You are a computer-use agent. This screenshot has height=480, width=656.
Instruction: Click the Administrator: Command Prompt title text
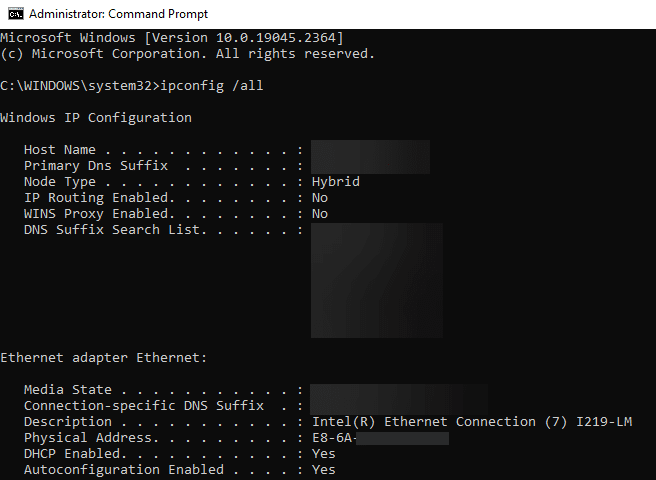coord(118,14)
